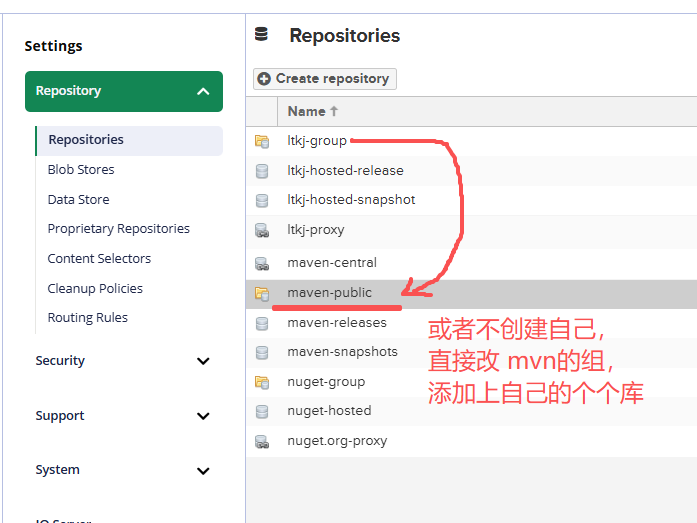Select the nuget-hosted repository name
The height and width of the screenshot is (523, 697).
329,411
